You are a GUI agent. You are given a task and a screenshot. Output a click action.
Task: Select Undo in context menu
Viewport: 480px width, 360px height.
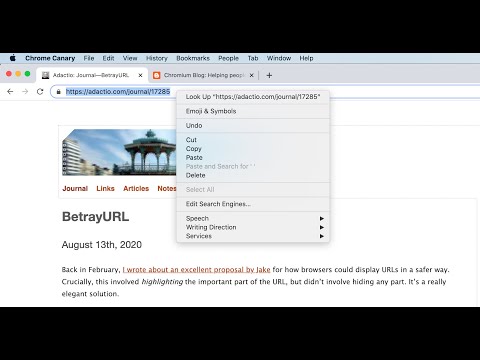[x=253, y=125]
